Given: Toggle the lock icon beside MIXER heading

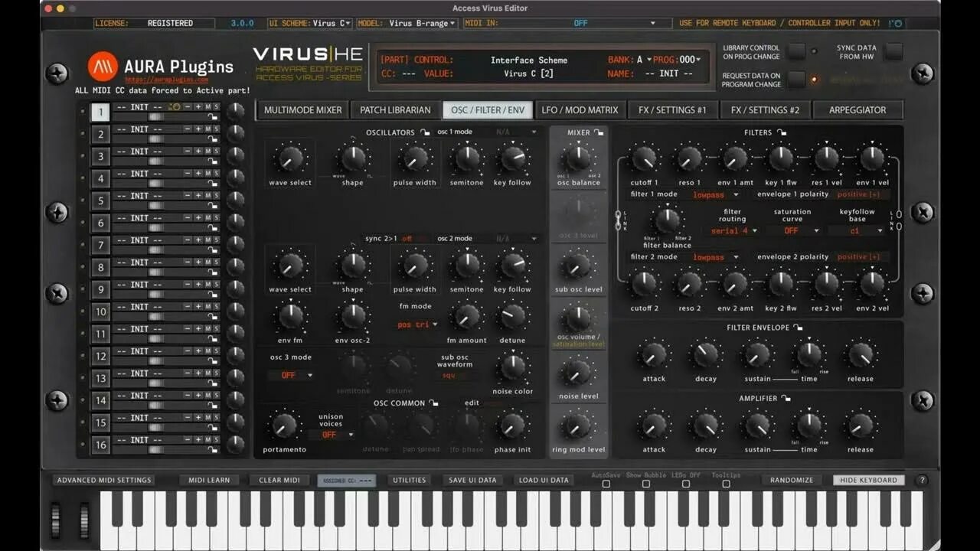Looking at the screenshot, I should 599,132.
